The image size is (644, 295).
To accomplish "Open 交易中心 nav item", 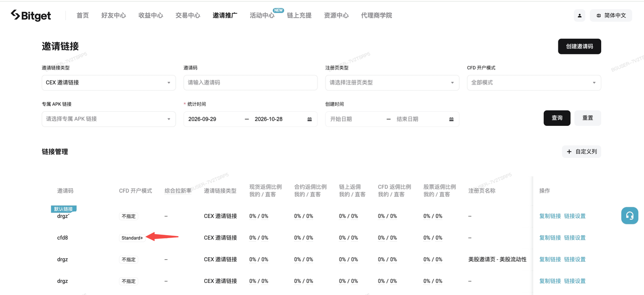I will 188,16.
